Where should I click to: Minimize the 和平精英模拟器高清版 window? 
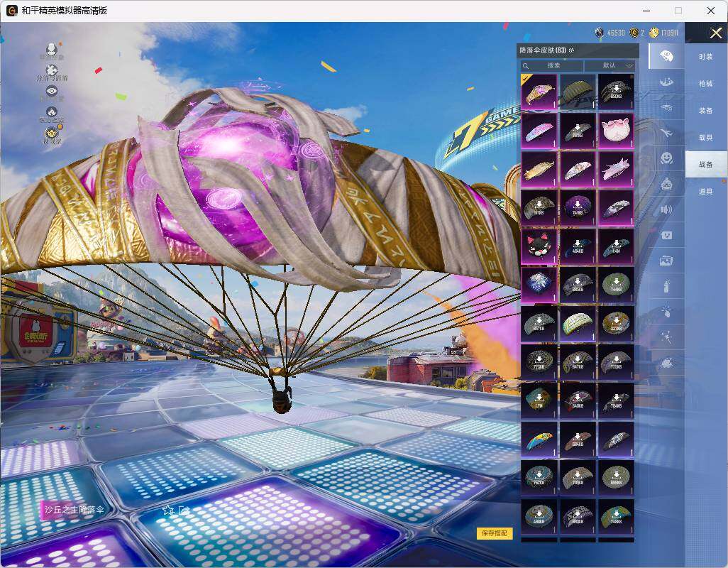pos(646,10)
